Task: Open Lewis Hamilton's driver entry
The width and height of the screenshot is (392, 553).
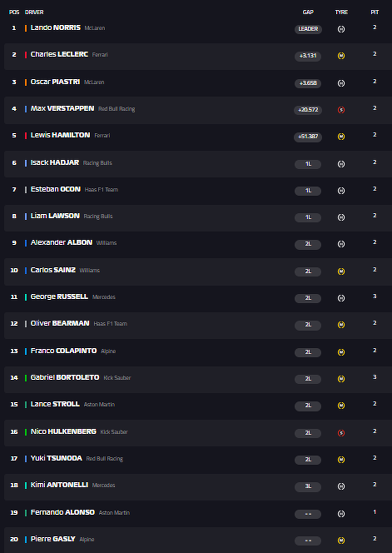Action: coord(60,135)
